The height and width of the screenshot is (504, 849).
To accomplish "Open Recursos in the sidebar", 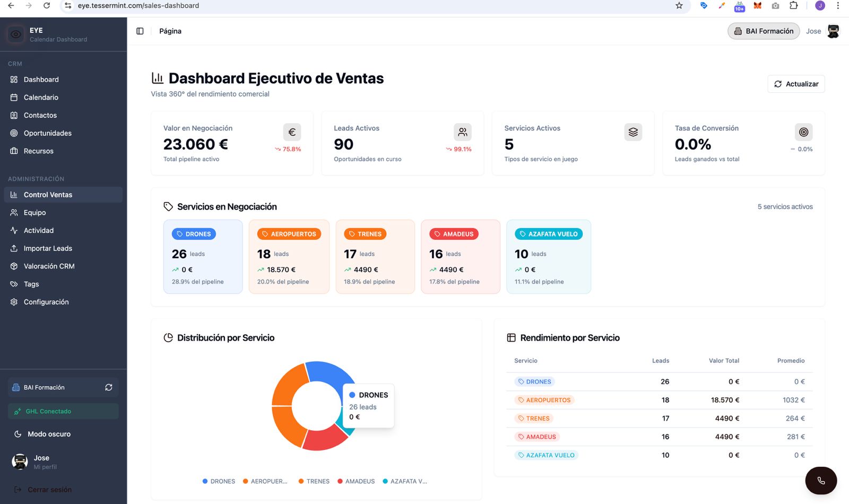I will coord(64,151).
